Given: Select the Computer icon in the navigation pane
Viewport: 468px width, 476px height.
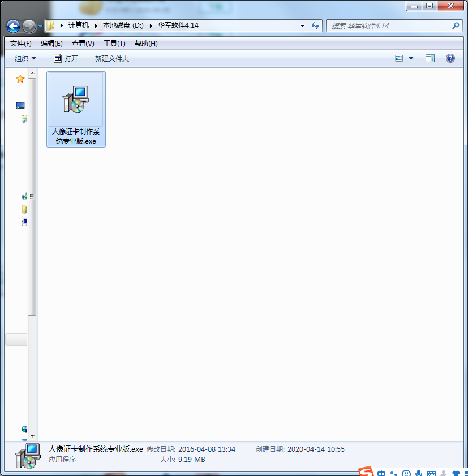Looking at the screenshot, I should point(24,223).
